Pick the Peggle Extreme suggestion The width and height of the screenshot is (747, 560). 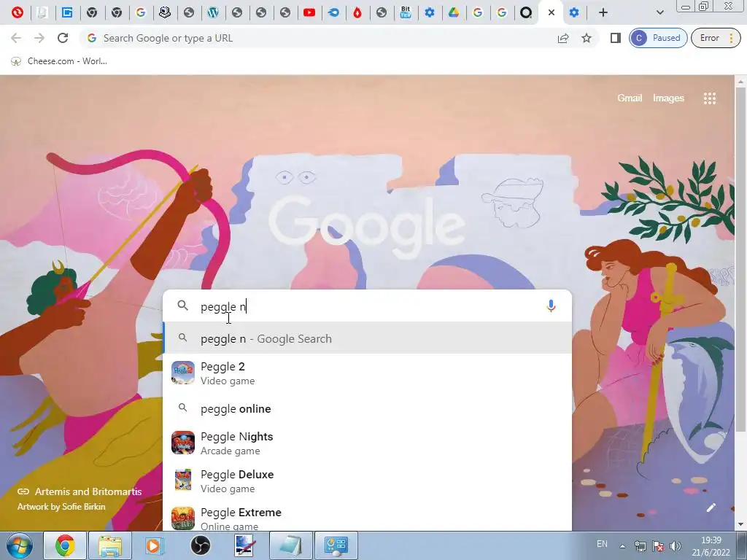click(367, 517)
